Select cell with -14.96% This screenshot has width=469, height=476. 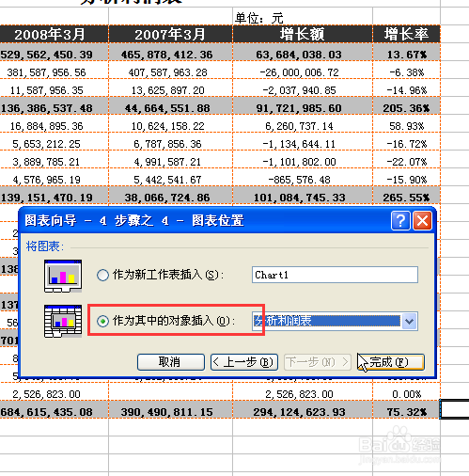click(406, 87)
